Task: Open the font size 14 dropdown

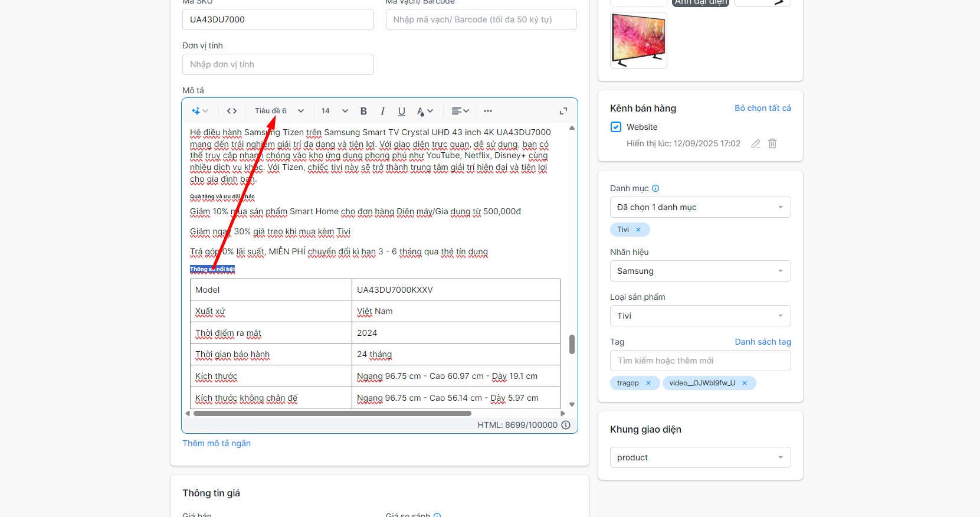Action: pos(335,111)
